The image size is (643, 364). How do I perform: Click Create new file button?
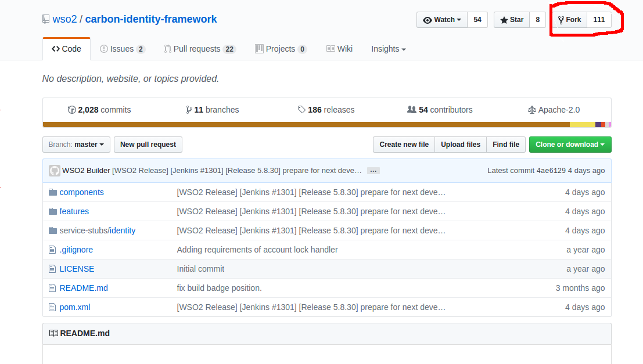tap(404, 145)
